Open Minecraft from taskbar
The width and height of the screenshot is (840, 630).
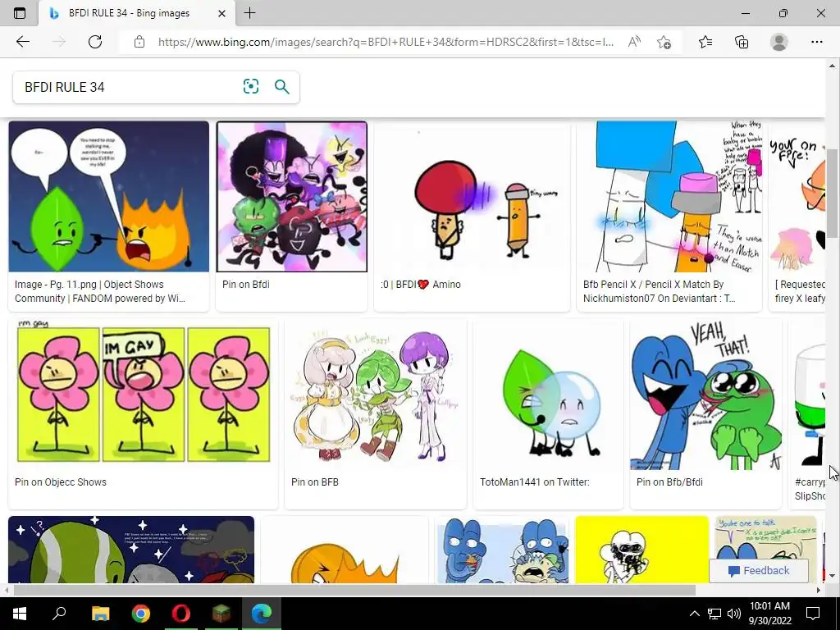[x=221, y=614]
